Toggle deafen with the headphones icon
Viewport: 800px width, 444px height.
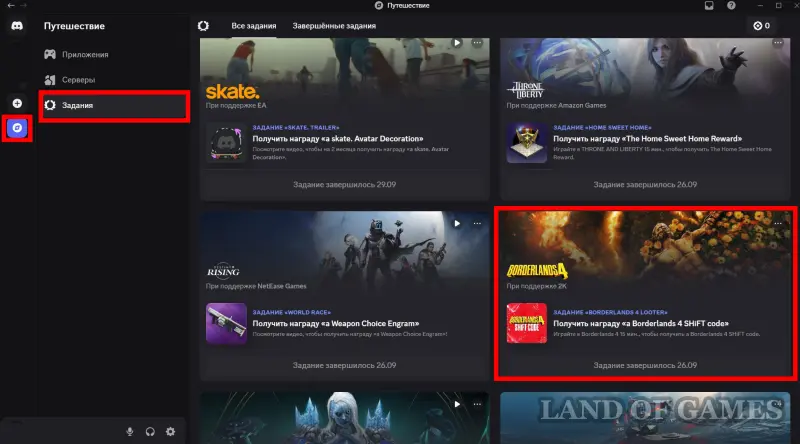coord(150,431)
